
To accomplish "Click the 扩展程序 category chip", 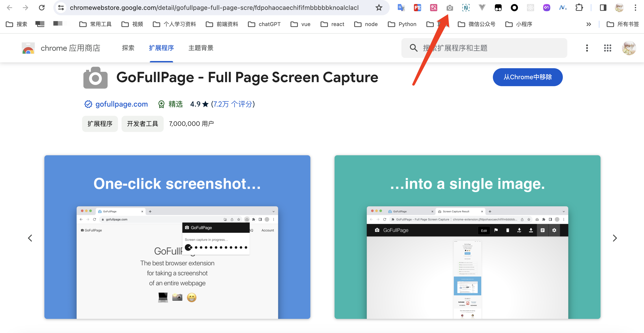I will tap(100, 124).
